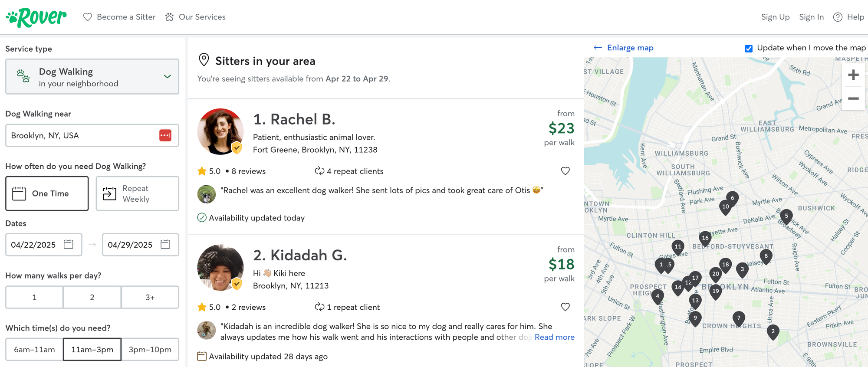Select One Time frequency option

[x=47, y=193]
